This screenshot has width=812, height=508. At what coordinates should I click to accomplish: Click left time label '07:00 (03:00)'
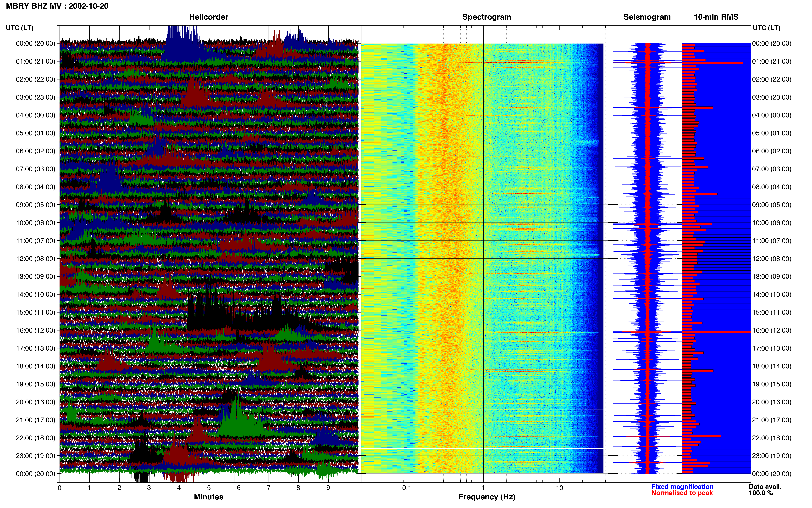pyautogui.click(x=36, y=169)
